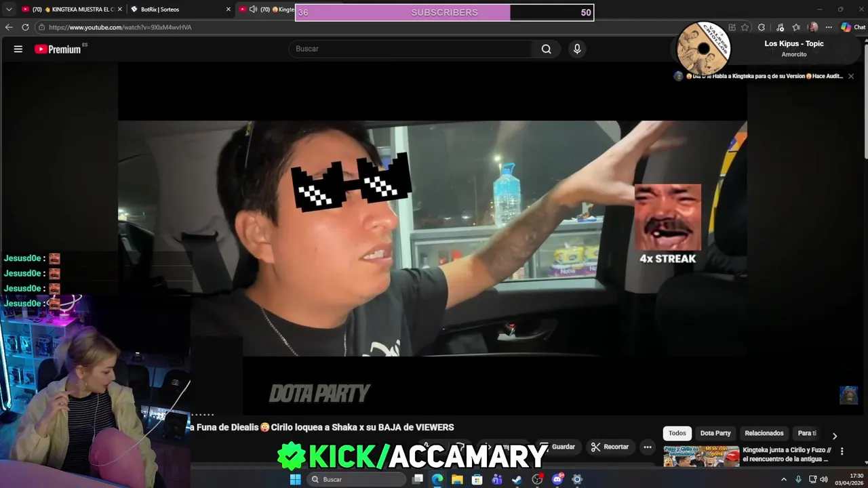Viewport: 868px width, 488px height.
Task: Open Copilot Chat button
Action: pyautogui.click(x=853, y=27)
